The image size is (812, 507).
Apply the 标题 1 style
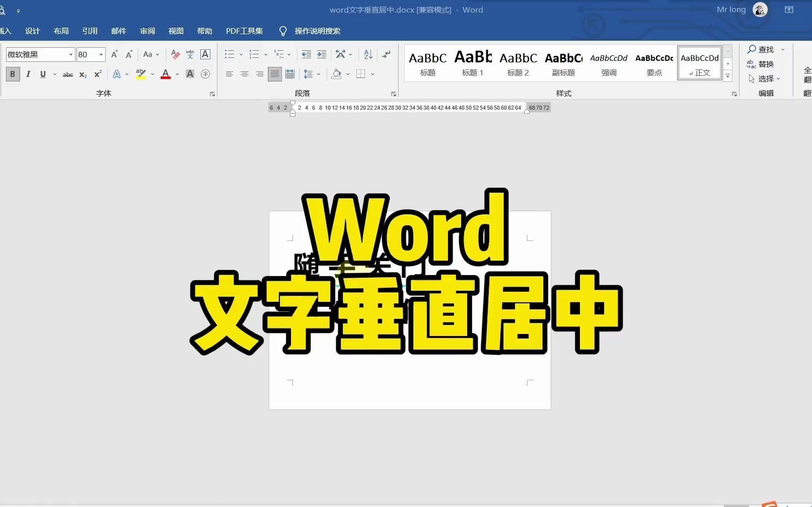(x=472, y=63)
